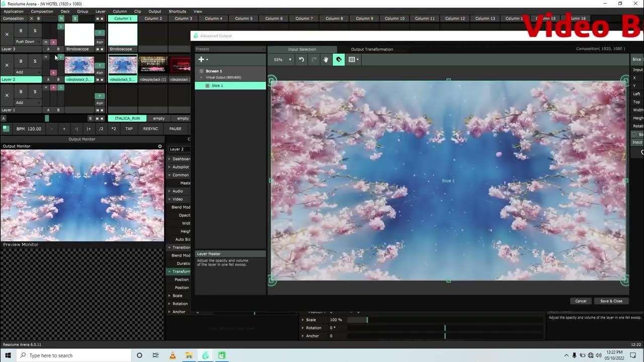This screenshot has height=362, width=644.
Task: Click the Save & Close button
Action: coord(611,301)
